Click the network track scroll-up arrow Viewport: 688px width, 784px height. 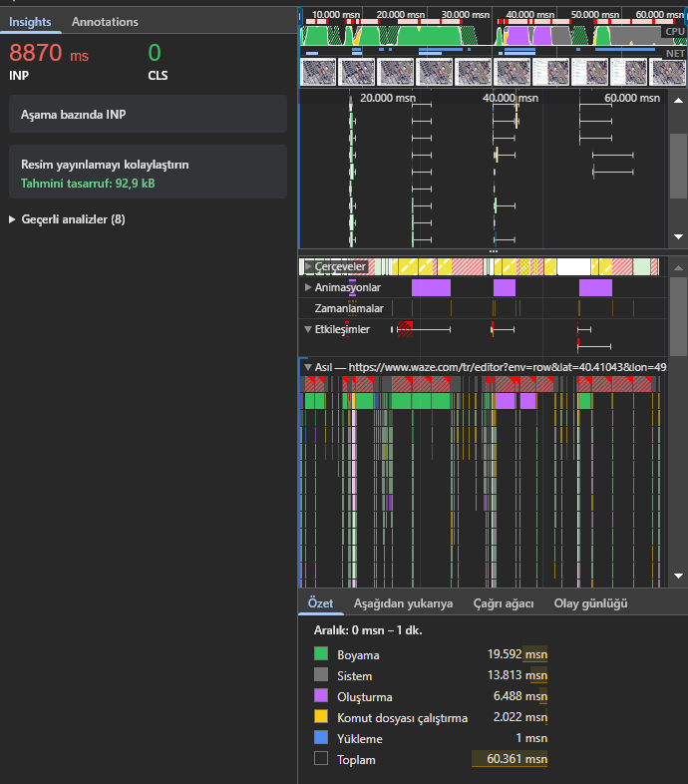coord(678,100)
